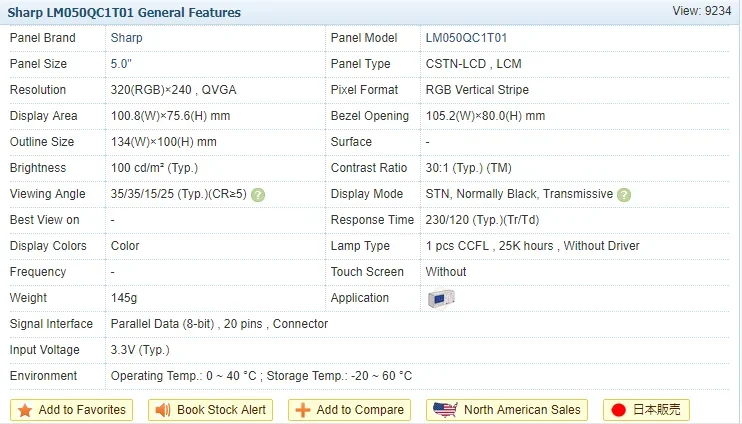Select the Parallel Data (8-bit) , 20 pins value
Image resolution: width=742 pixels, height=424 pixels.
click(x=186, y=324)
